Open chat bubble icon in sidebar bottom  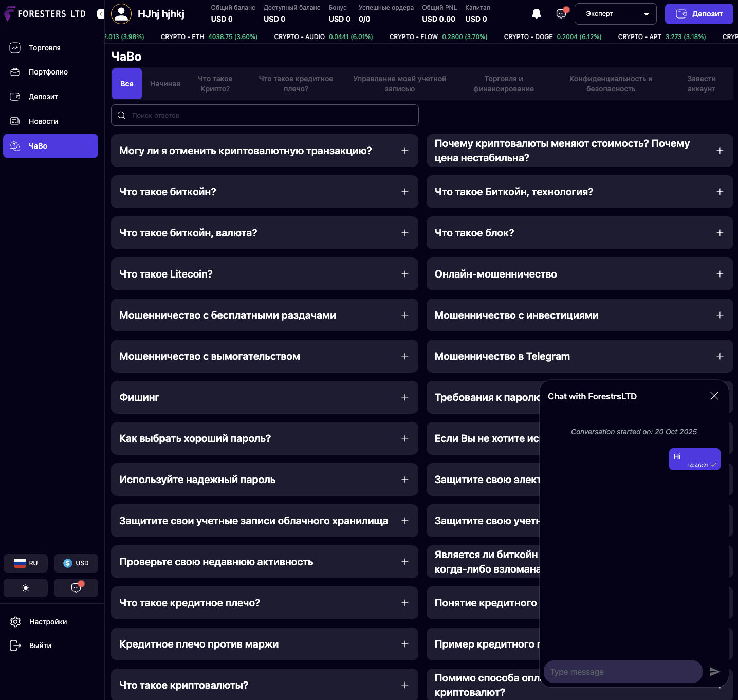click(76, 587)
